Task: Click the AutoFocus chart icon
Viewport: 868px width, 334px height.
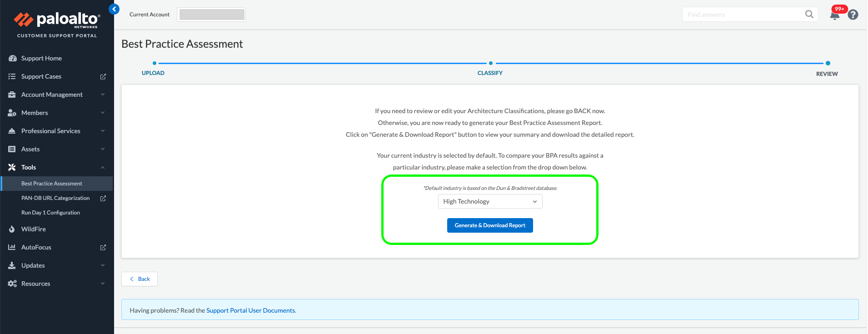Action: (x=12, y=247)
